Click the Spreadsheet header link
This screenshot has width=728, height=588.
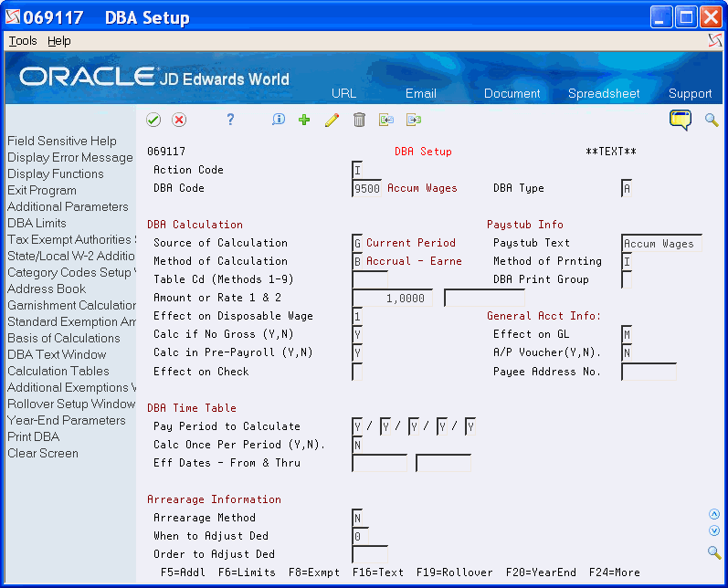pyautogui.click(x=604, y=93)
